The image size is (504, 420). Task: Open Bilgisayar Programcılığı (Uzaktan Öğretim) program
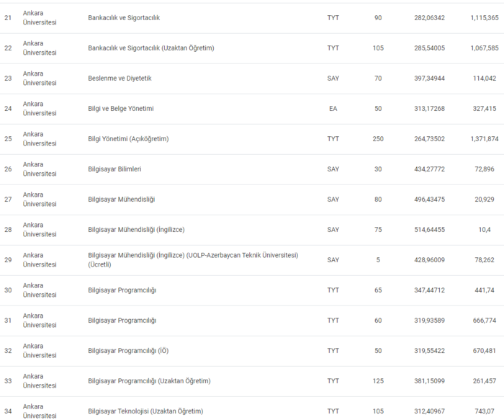pos(149,381)
